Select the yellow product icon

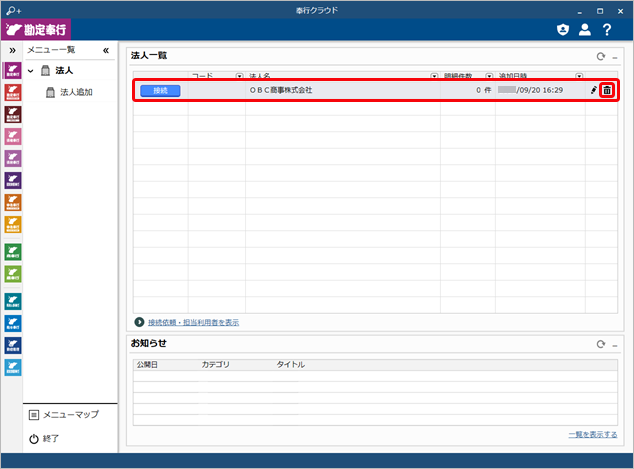[13, 224]
